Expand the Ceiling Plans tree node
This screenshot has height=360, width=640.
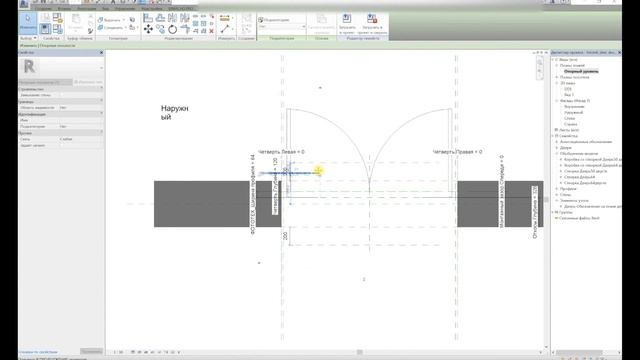tap(557, 77)
